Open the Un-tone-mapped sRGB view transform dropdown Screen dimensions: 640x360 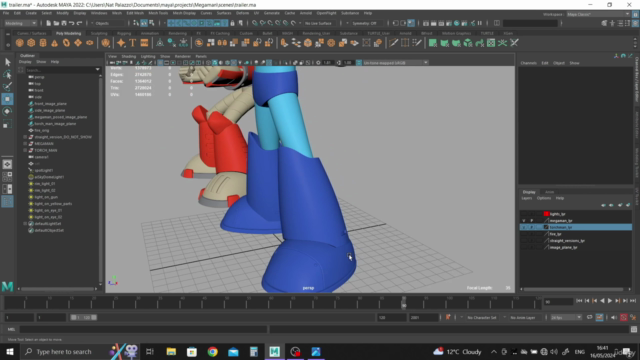(x=395, y=63)
